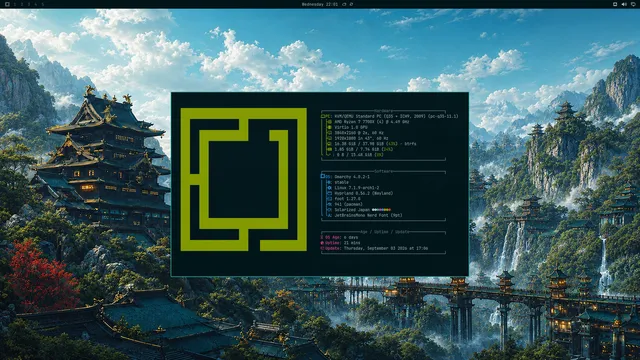Select the 'OS Age: 6 days' line
The image size is (640, 360).
click(x=342, y=237)
